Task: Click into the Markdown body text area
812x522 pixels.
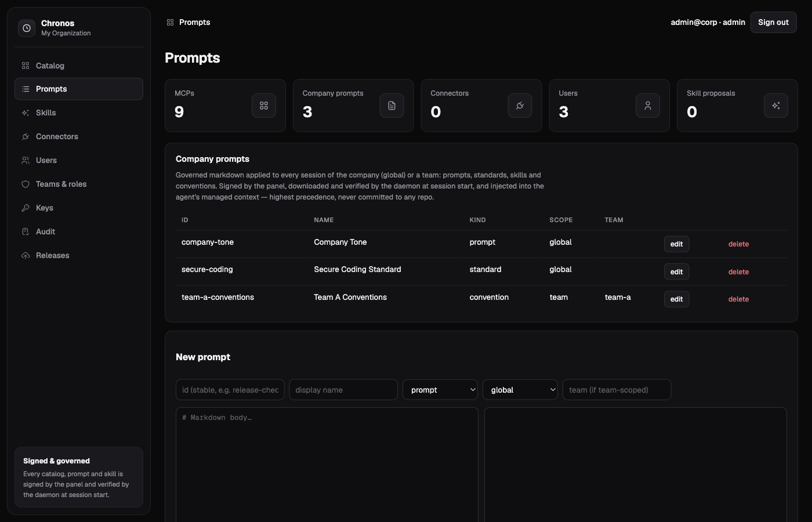Action: coord(327,465)
